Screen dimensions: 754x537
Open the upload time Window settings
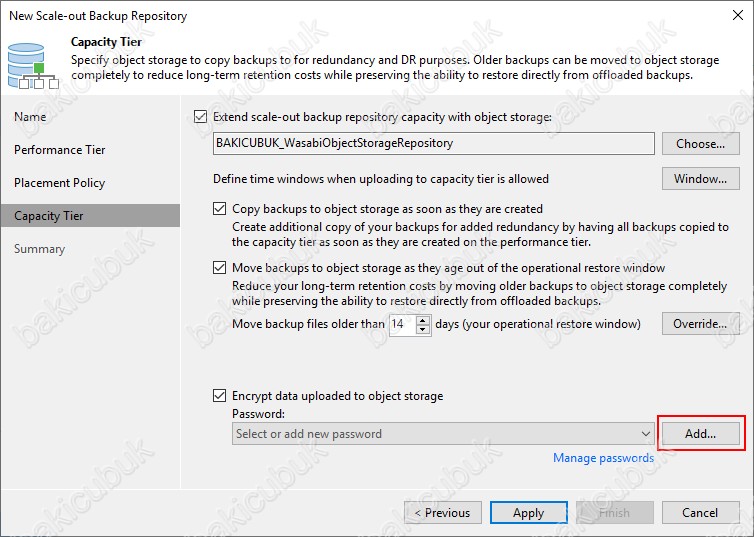pos(701,179)
